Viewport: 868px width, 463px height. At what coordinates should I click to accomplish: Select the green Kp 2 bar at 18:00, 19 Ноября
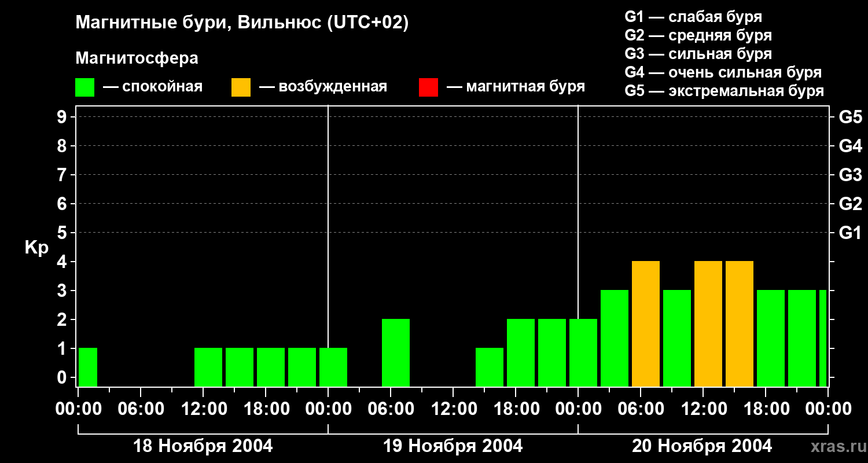pyautogui.click(x=521, y=353)
